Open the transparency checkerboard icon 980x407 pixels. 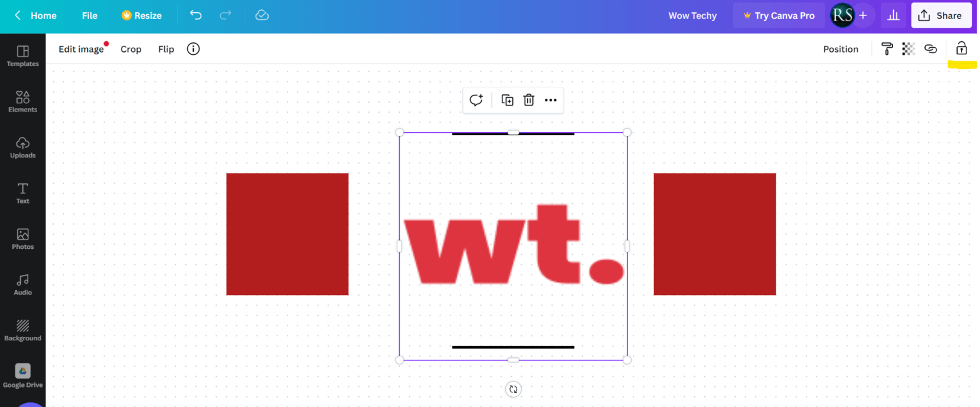coord(909,49)
